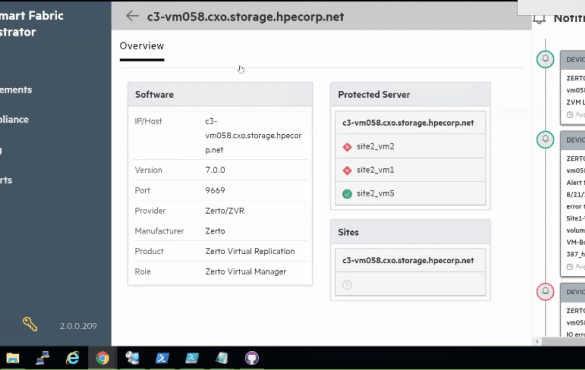Click the red error icon beside site2_vm1
This screenshot has height=370, width=585.
[x=347, y=170]
